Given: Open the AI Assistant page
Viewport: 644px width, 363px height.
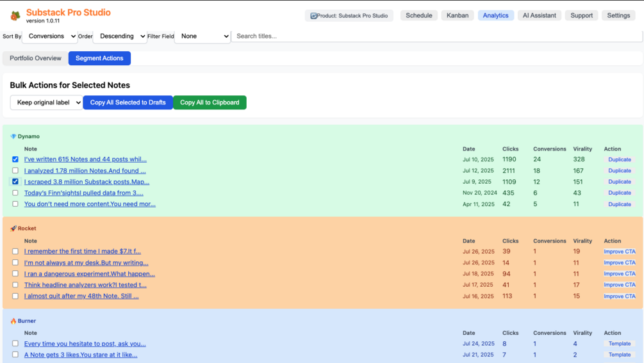Looking at the screenshot, I should coord(540,15).
